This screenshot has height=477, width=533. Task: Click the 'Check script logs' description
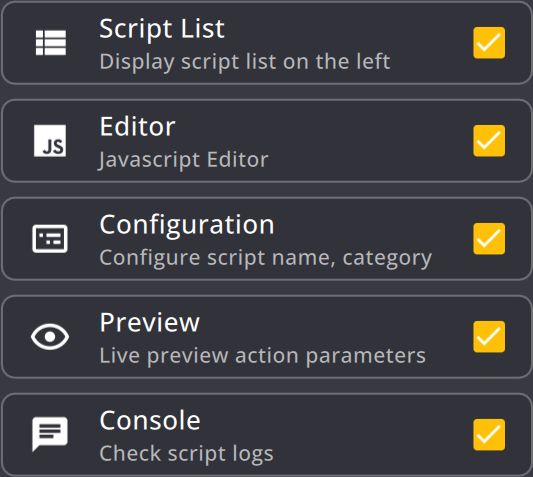186,454
